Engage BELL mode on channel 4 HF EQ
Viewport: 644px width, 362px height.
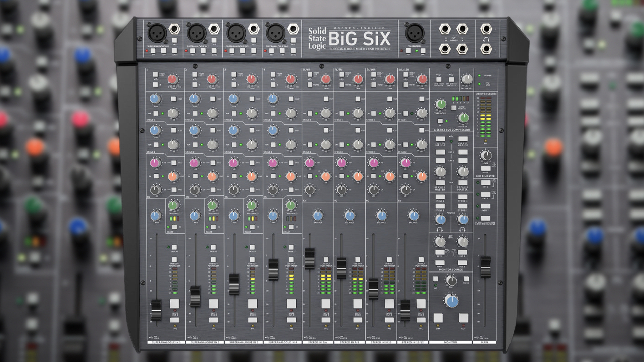point(291,162)
